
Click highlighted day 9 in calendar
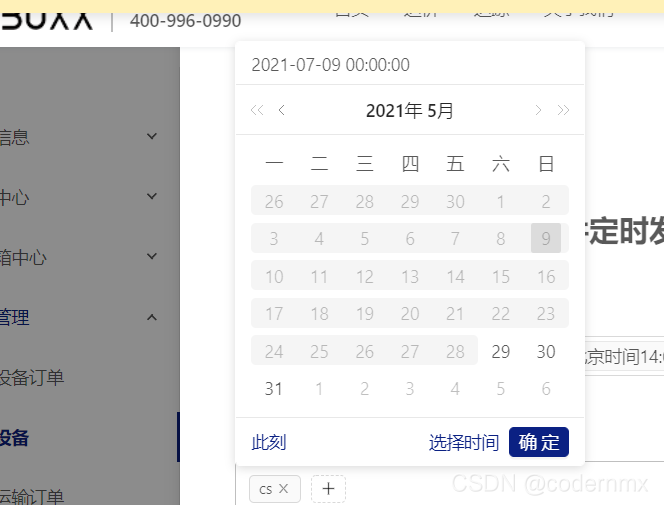pyautogui.click(x=546, y=238)
